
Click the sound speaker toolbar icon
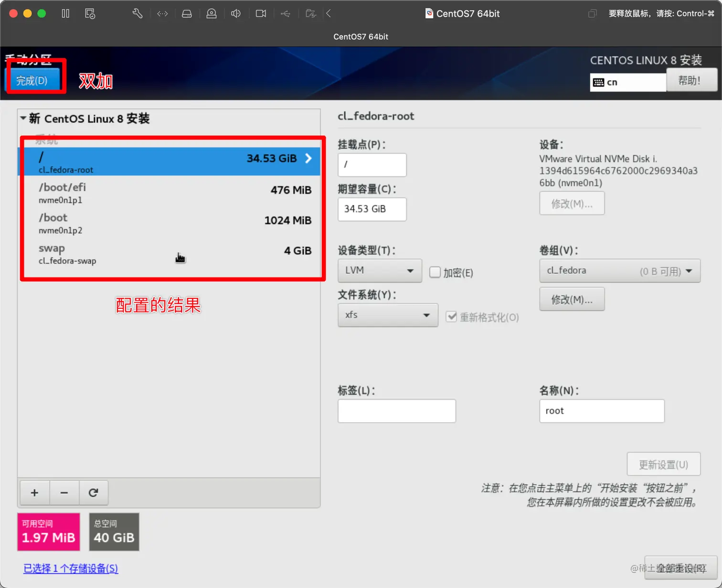pyautogui.click(x=236, y=13)
